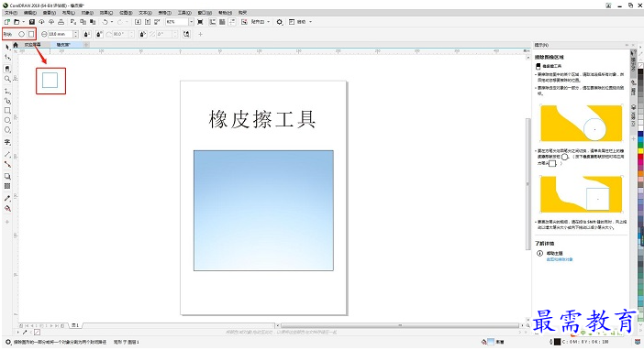Open the View menu
644x350 pixels.
tap(49, 13)
